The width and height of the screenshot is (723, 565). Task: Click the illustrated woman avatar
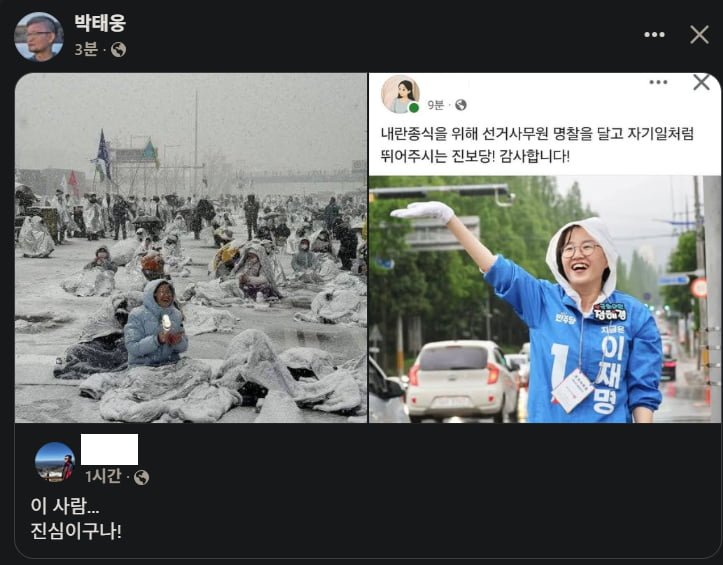400,95
